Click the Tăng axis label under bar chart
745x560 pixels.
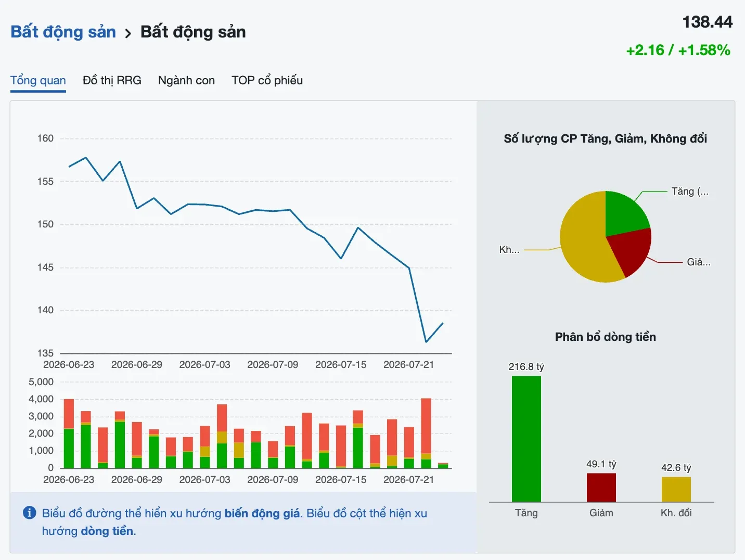coord(526,513)
